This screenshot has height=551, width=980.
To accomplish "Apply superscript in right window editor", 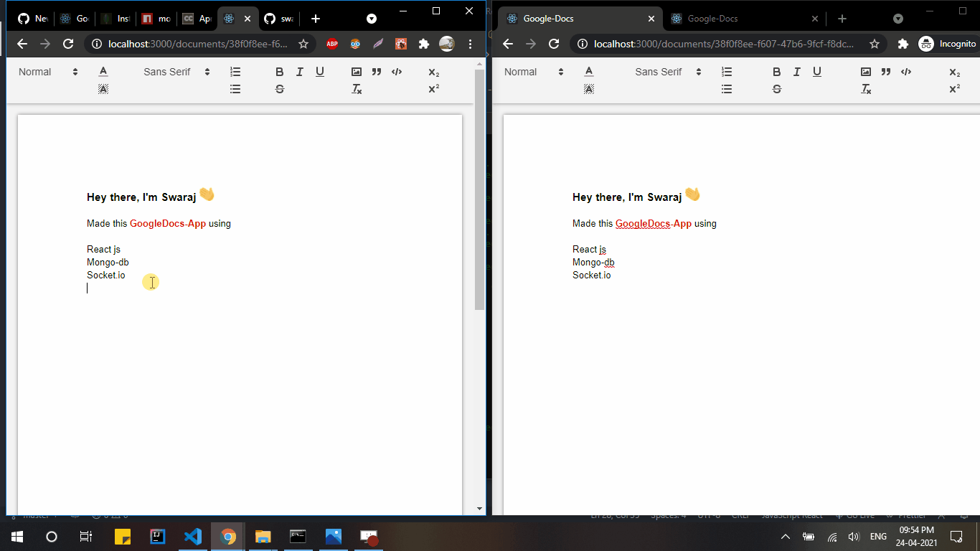I will (x=955, y=89).
